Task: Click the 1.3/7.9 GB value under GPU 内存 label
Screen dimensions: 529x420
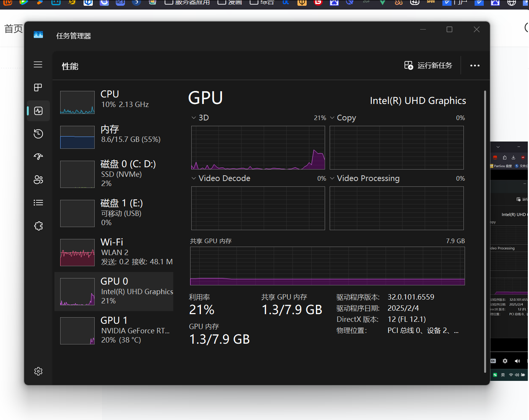Action: [220, 339]
